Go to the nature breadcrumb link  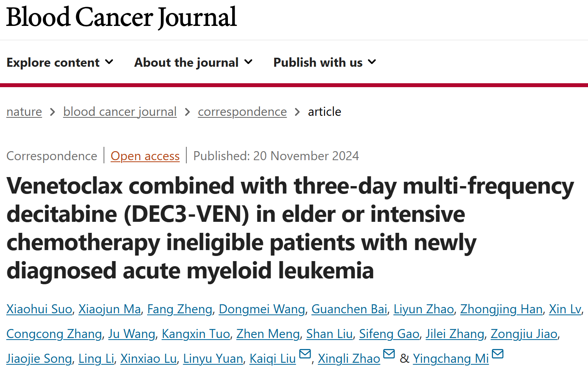point(24,112)
